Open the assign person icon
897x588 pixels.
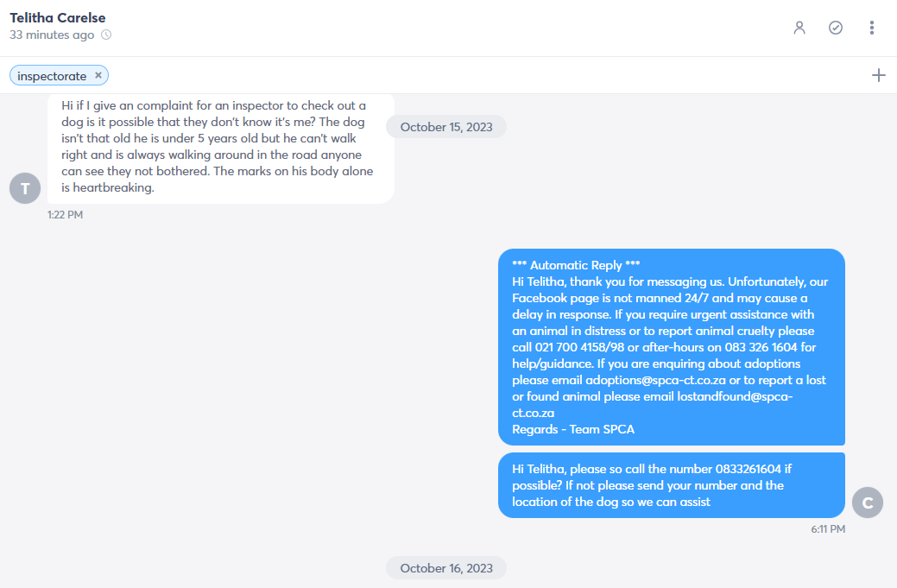799,28
